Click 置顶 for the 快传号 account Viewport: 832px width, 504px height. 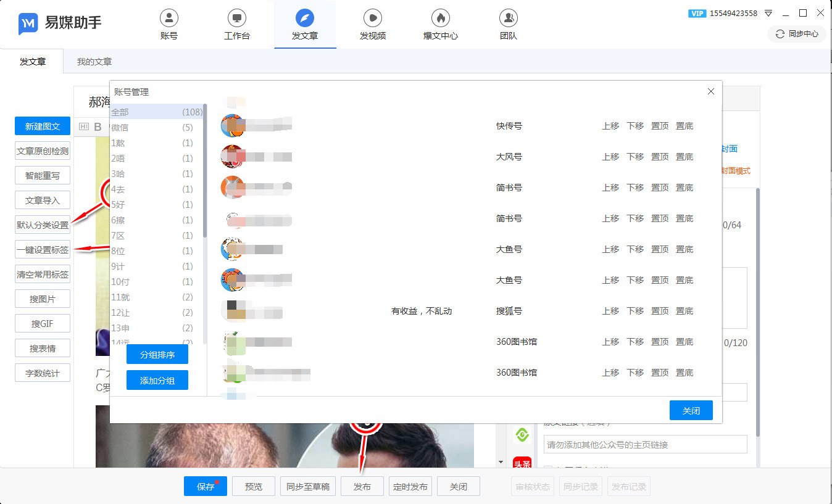tap(660, 126)
